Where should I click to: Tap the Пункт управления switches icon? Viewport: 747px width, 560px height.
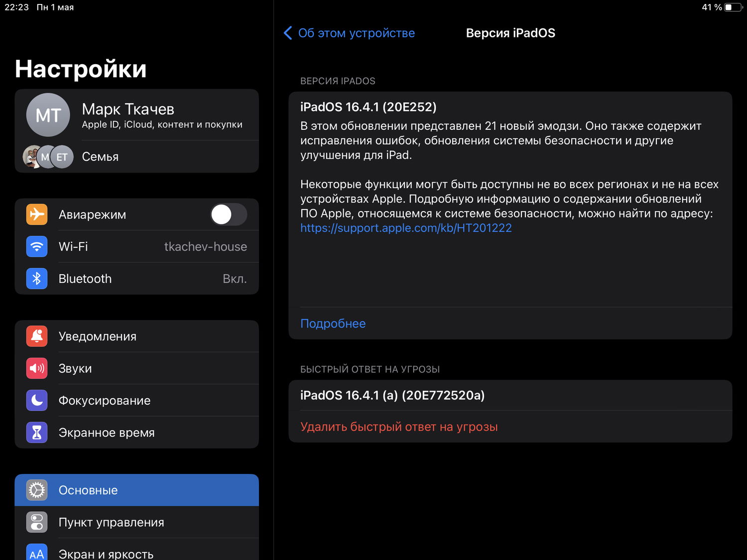click(37, 522)
